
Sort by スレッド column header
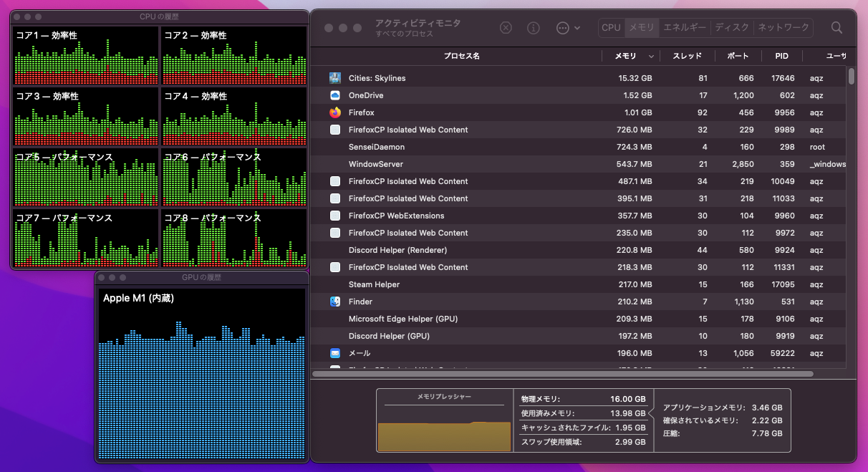[x=687, y=56]
